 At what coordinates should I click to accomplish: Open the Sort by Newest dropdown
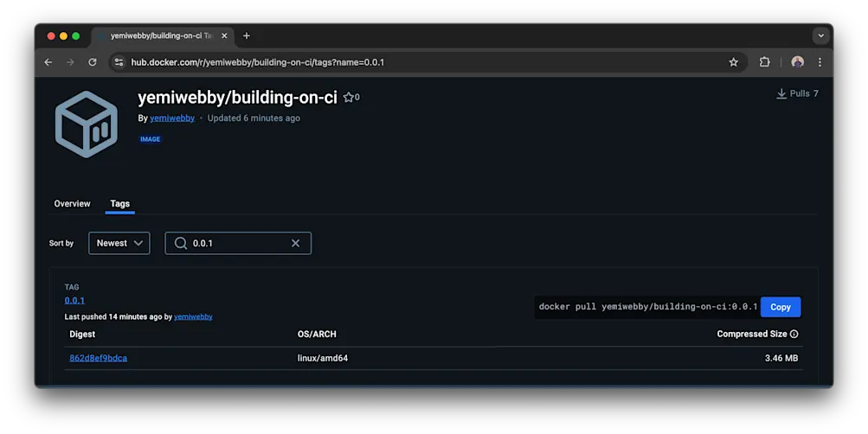click(119, 243)
